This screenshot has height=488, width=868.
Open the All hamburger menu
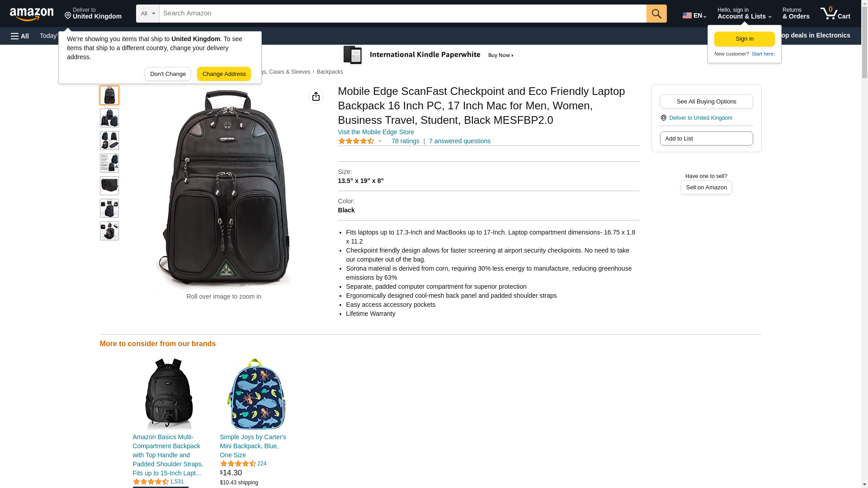[20, 36]
